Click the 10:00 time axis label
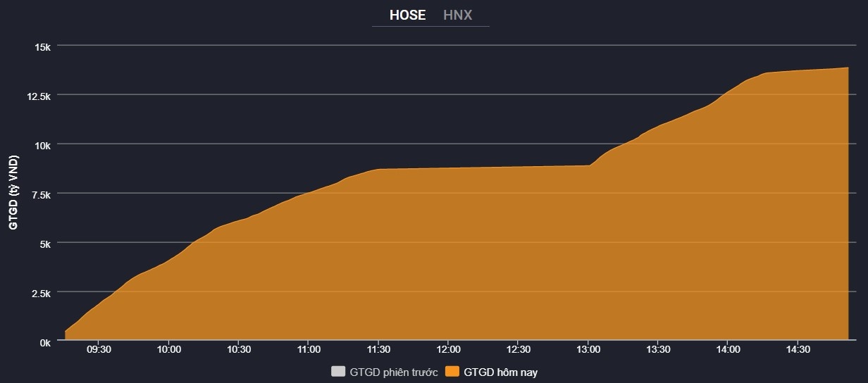Screen dimensions: 868x383 (x=169, y=349)
